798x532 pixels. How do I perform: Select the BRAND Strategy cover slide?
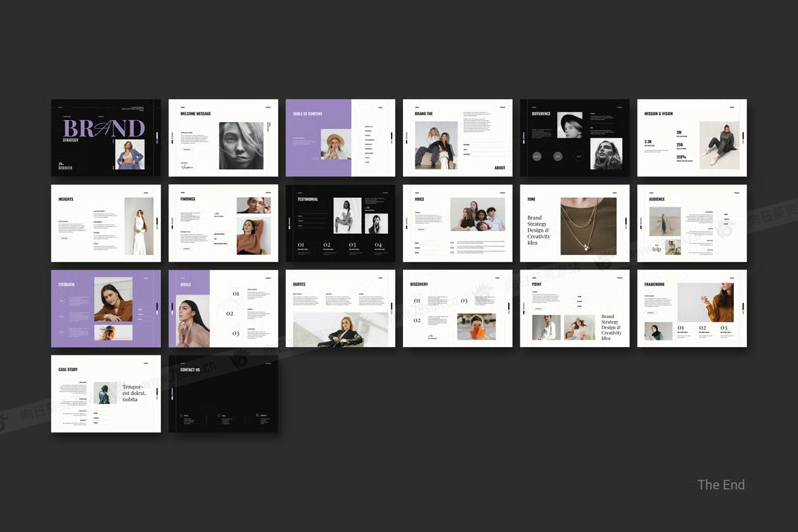coord(106,138)
